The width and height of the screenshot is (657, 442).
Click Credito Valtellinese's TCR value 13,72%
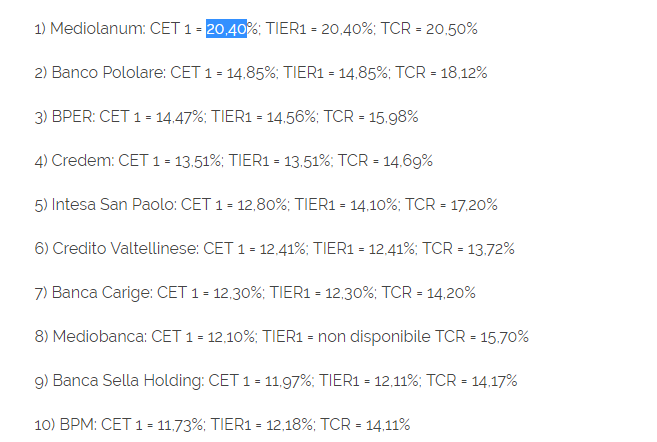click(488, 249)
